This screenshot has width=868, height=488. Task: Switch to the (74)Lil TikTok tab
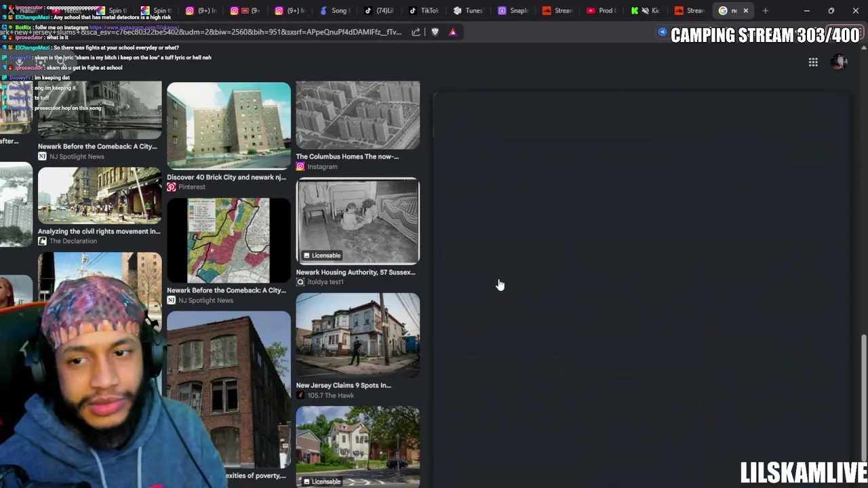[x=379, y=11]
